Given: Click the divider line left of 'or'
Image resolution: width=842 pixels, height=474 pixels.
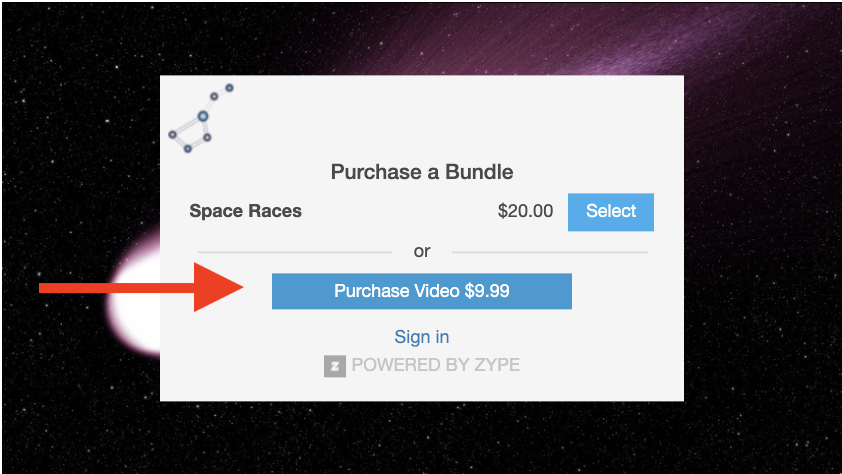Looking at the screenshot, I should click(x=295, y=251).
